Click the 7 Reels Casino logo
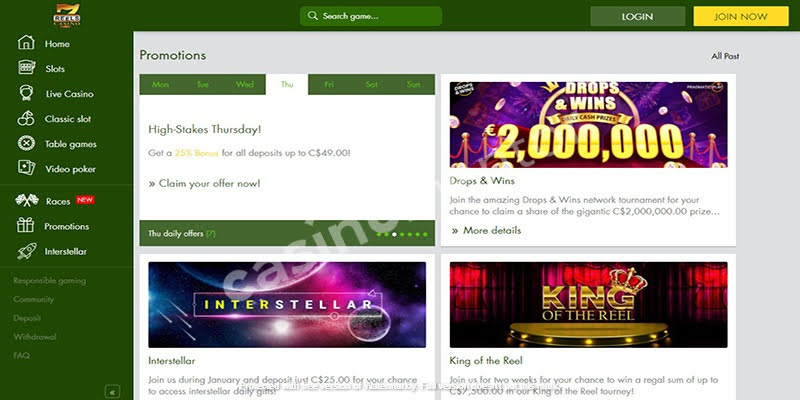 67,15
